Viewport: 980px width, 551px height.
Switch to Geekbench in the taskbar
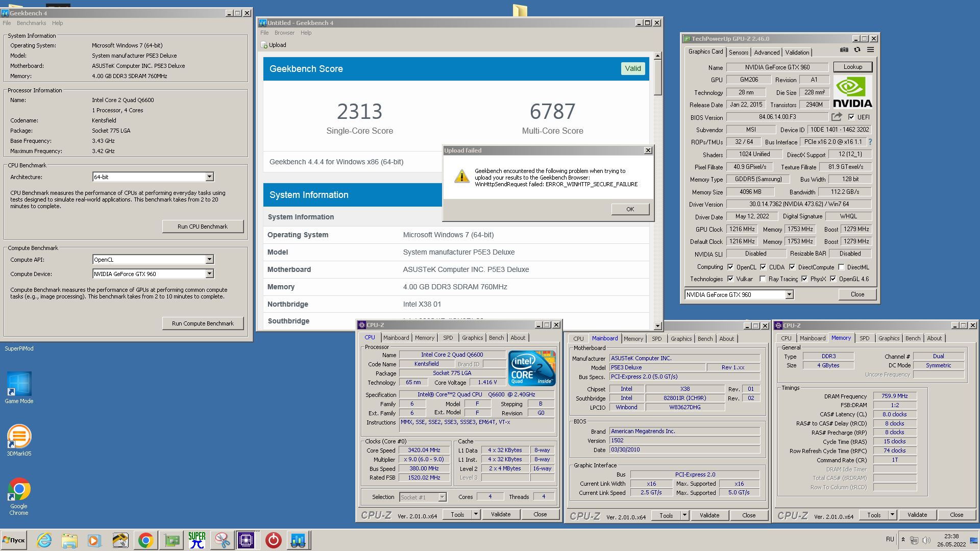pyautogui.click(x=298, y=540)
